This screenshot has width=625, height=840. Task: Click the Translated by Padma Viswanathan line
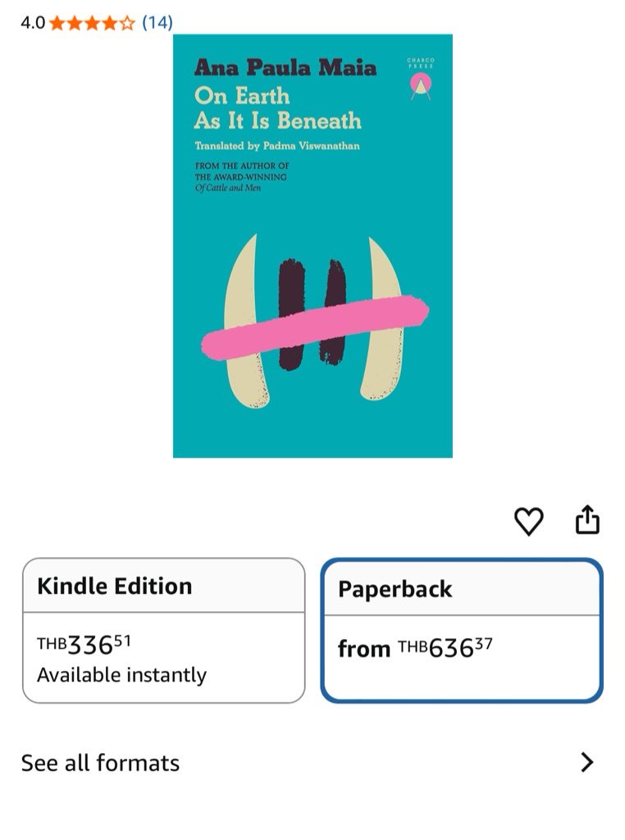point(277,146)
